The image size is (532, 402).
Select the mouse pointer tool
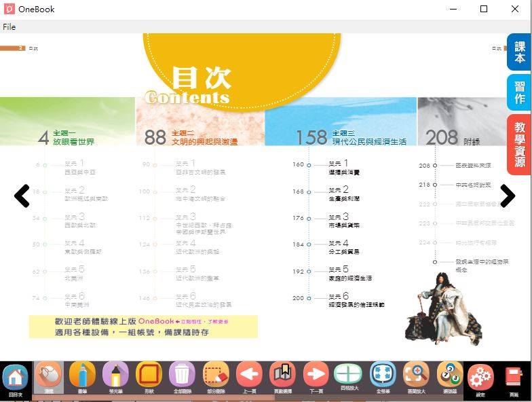(x=49, y=378)
